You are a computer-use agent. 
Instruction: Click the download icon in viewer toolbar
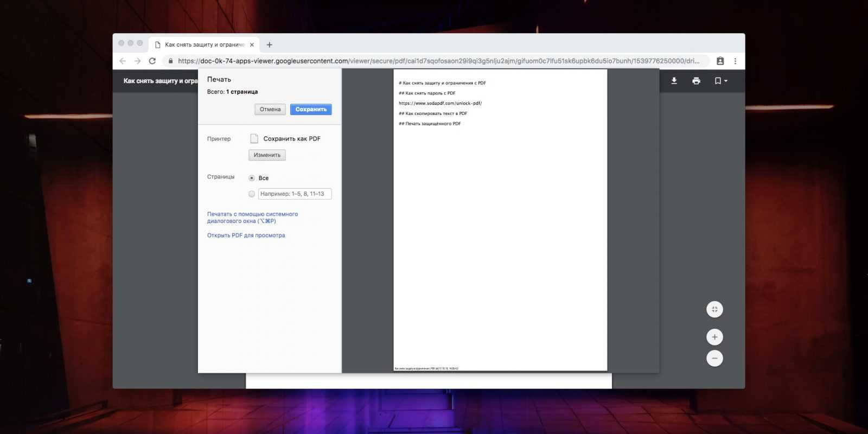(674, 81)
